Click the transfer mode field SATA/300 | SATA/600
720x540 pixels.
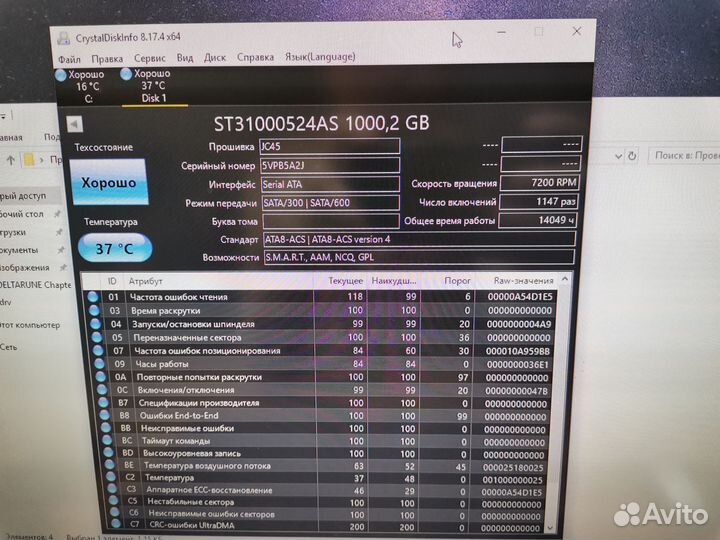pos(331,202)
